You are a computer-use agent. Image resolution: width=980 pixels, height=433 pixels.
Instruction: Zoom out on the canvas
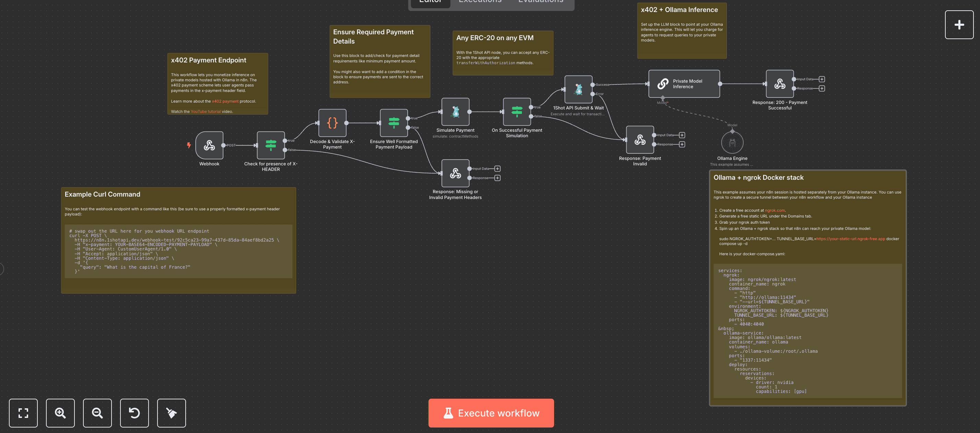pyautogui.click(x=97, y=413)
